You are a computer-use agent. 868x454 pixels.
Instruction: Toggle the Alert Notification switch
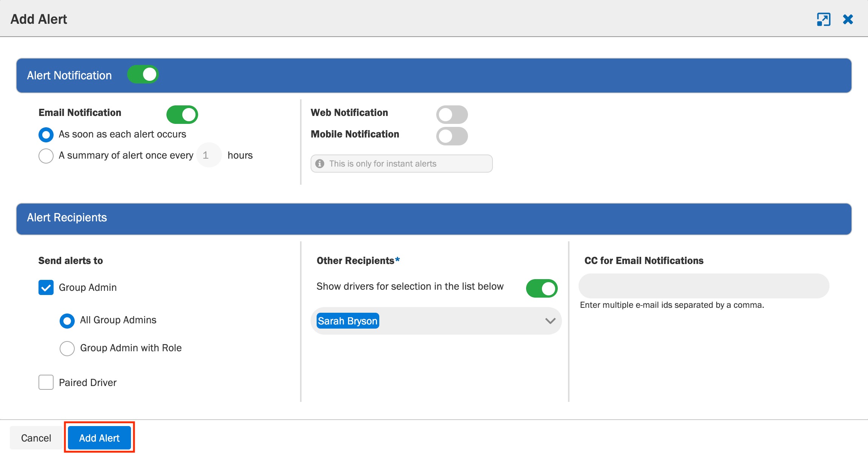coord(143,74)
